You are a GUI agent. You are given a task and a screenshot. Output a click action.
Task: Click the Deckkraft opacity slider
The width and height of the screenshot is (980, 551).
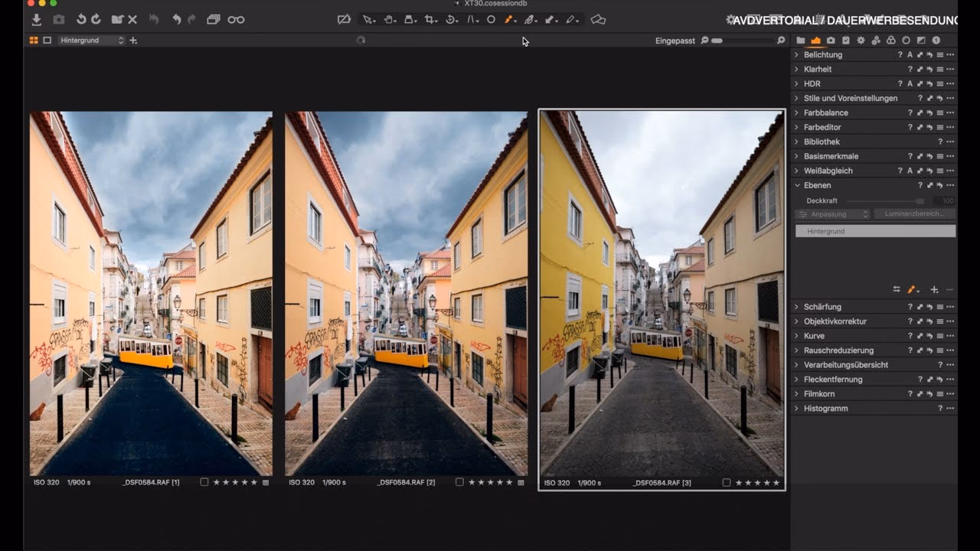pos(886,201)
